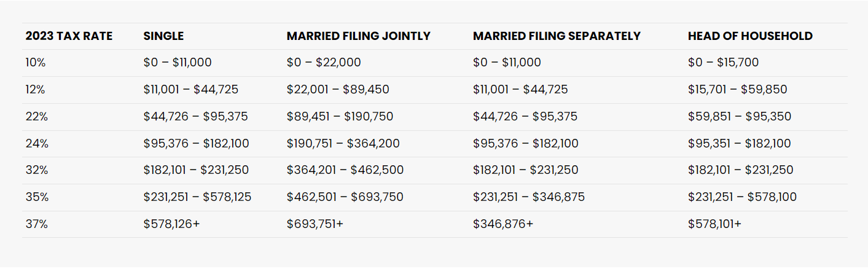
Task: Click the $364,201 – $462,500 joint cell
Action: pyautogui.click(x=345, y=170)
